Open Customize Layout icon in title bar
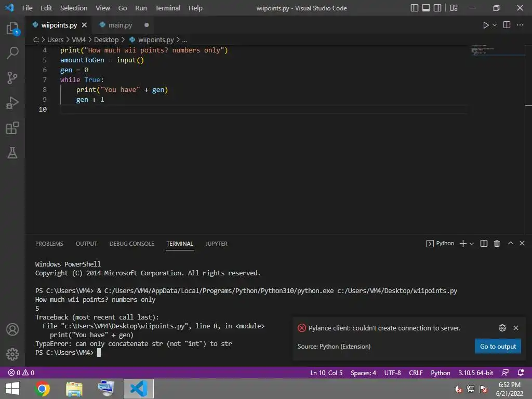This screenshot has height=399, width=532. pos(454,8)
